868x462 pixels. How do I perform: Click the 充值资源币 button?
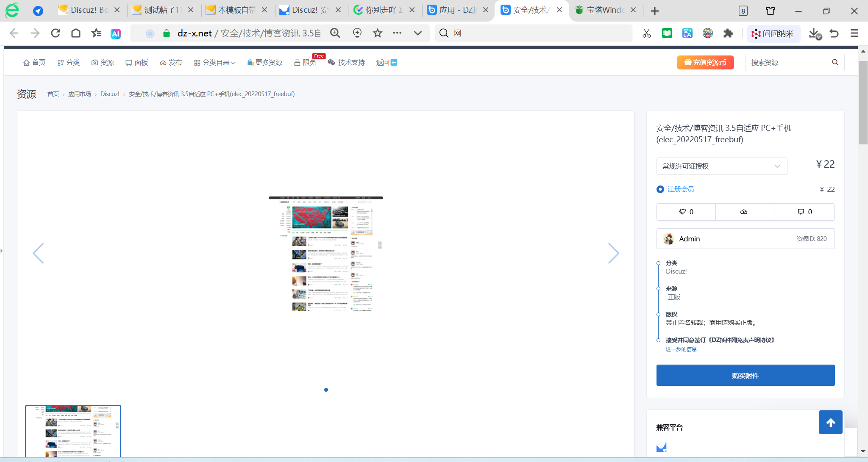pyautogui.click(x=705, y=62)
